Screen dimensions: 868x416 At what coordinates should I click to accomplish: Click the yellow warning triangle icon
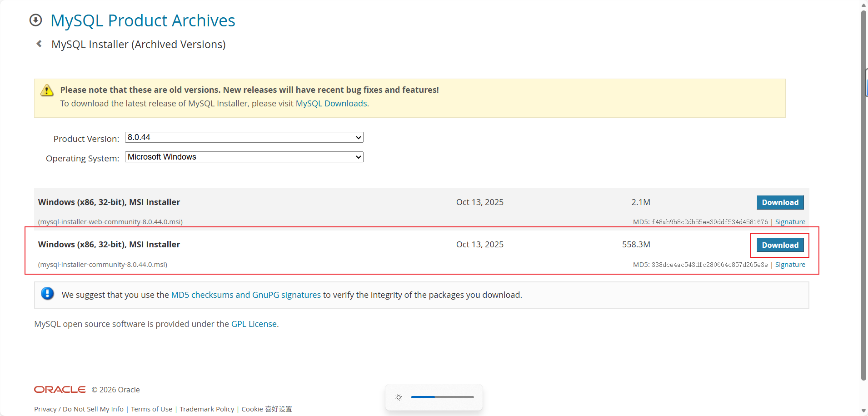pyautogui.click(x=47, y=90)
